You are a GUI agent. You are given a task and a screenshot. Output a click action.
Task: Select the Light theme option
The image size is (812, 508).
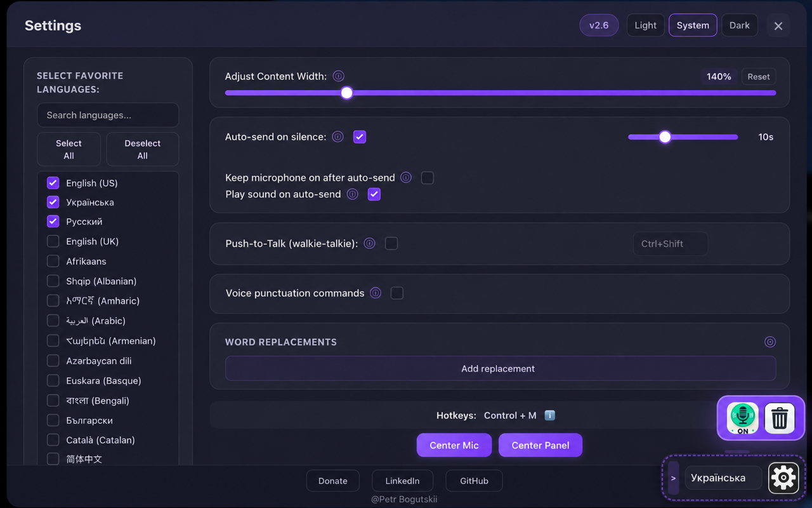[x=646, y=25]
